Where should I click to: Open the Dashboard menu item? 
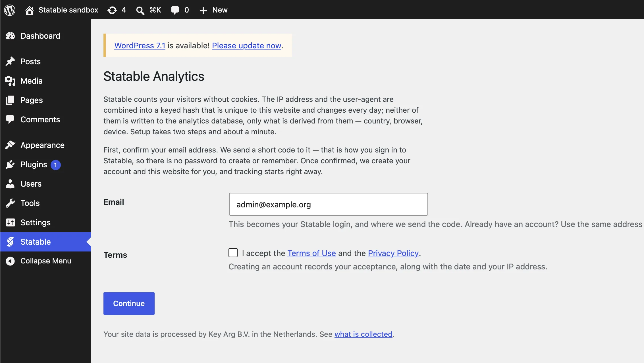pos(40,36)
